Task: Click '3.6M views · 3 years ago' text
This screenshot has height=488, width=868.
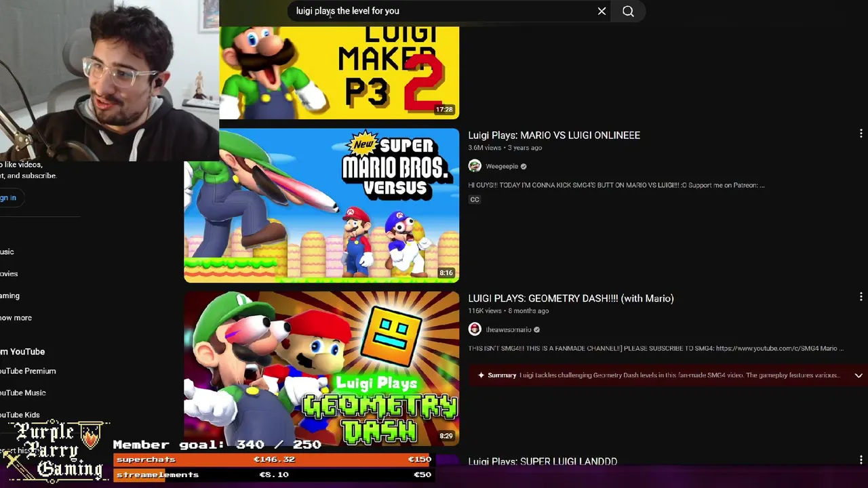Action: pyautogui.click(x=505, y=148)
